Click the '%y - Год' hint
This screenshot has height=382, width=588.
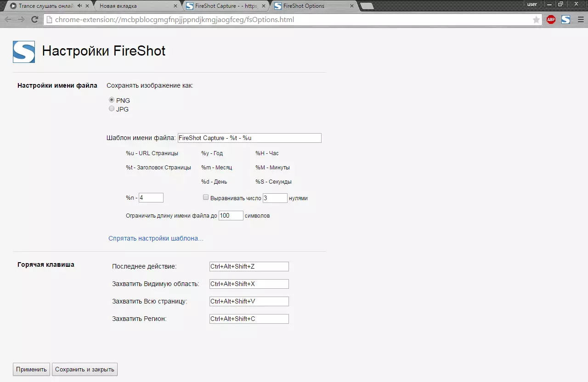(x=212, y=153)
